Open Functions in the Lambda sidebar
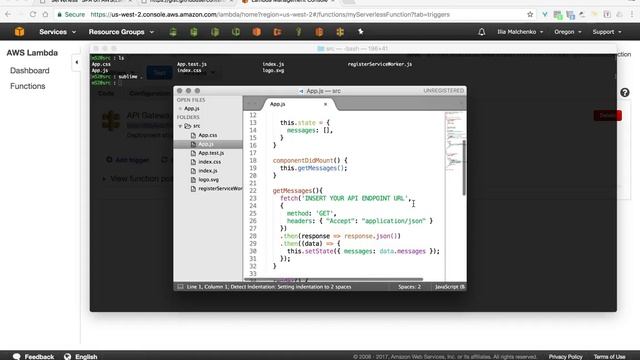640x360 pixels. (28, 86)
